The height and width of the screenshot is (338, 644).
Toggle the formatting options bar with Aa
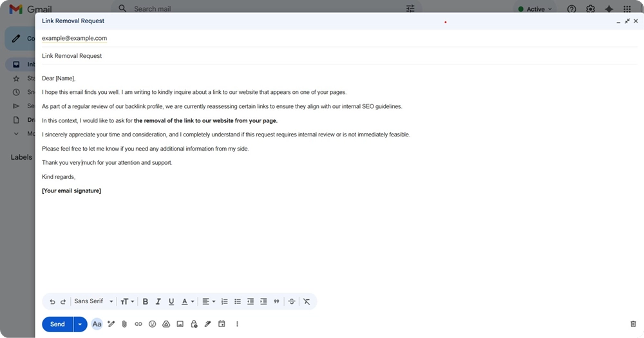point(97,324)
